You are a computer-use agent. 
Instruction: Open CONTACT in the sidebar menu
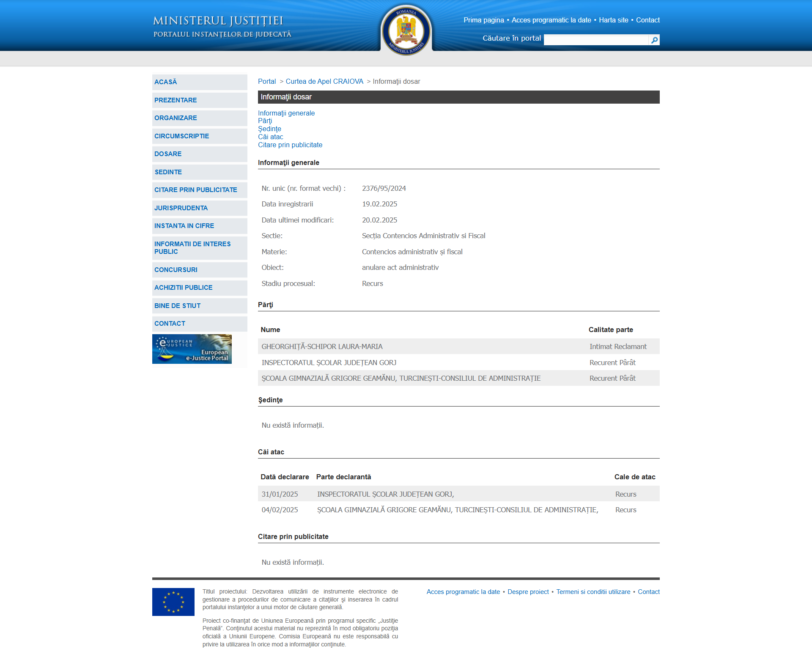[200, 324]
